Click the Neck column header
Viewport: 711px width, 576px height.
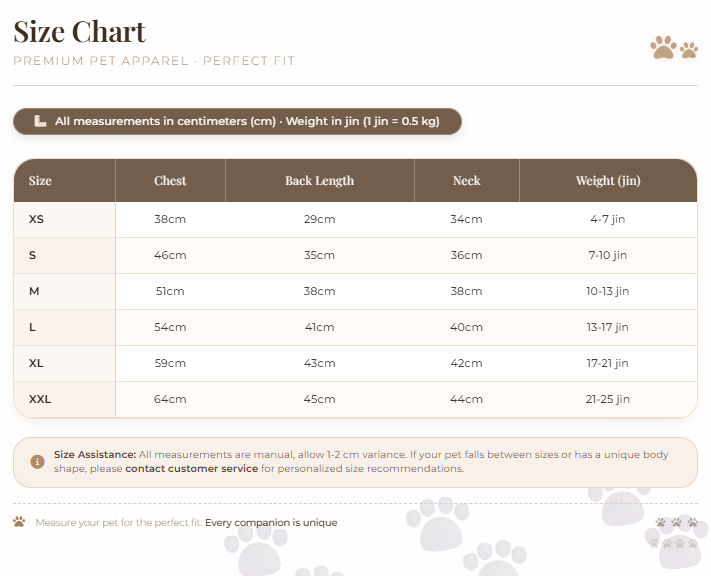coord(466,181)
